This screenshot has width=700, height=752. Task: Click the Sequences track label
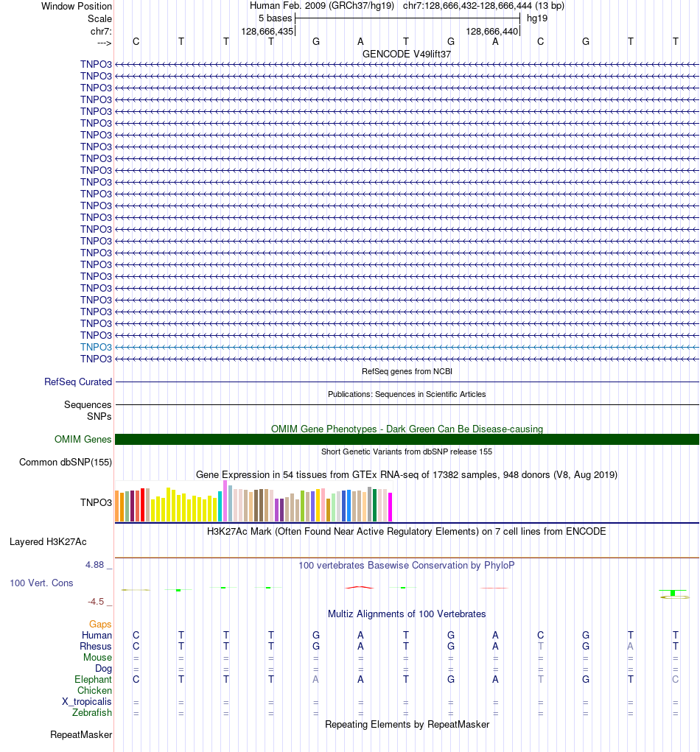click(x=88, y=405)
